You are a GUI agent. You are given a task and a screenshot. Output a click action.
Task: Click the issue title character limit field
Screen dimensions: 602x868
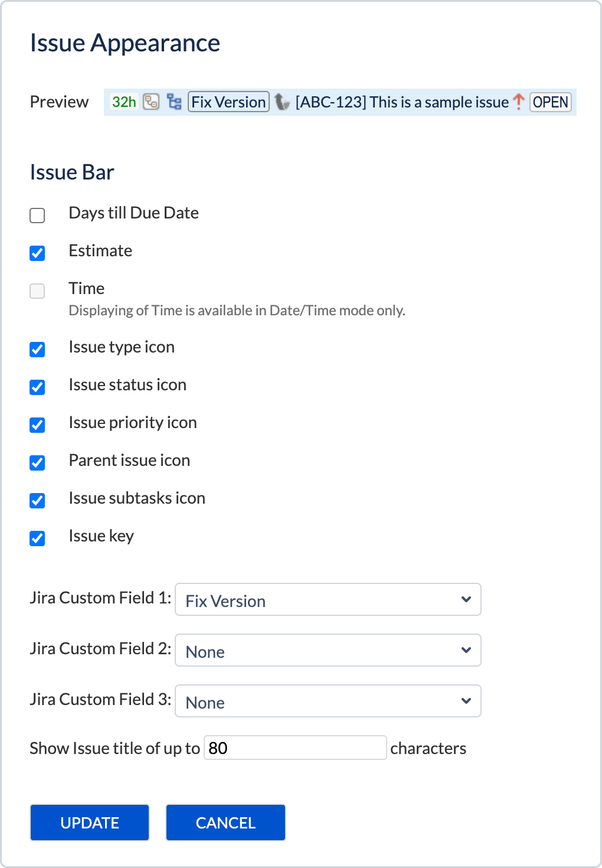tap(295, 748)
